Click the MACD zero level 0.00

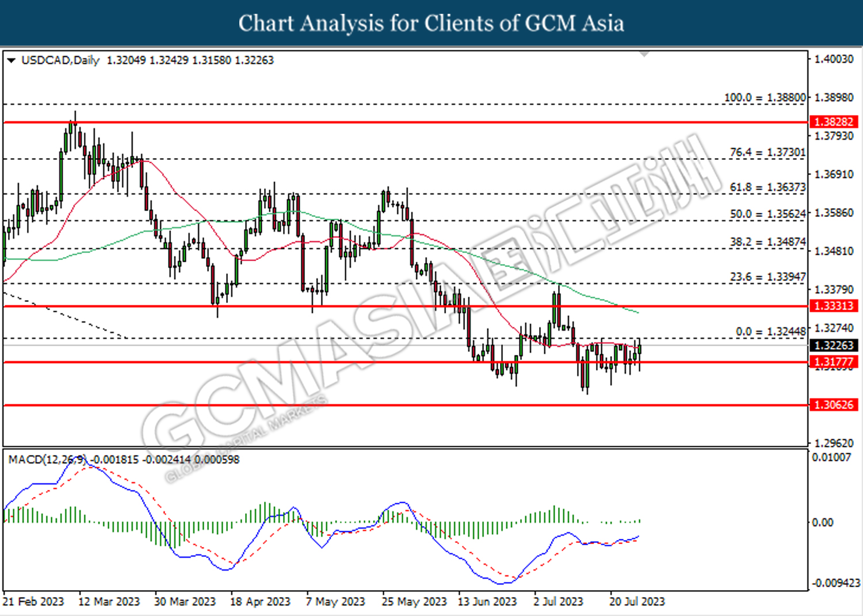pos(822,523)
